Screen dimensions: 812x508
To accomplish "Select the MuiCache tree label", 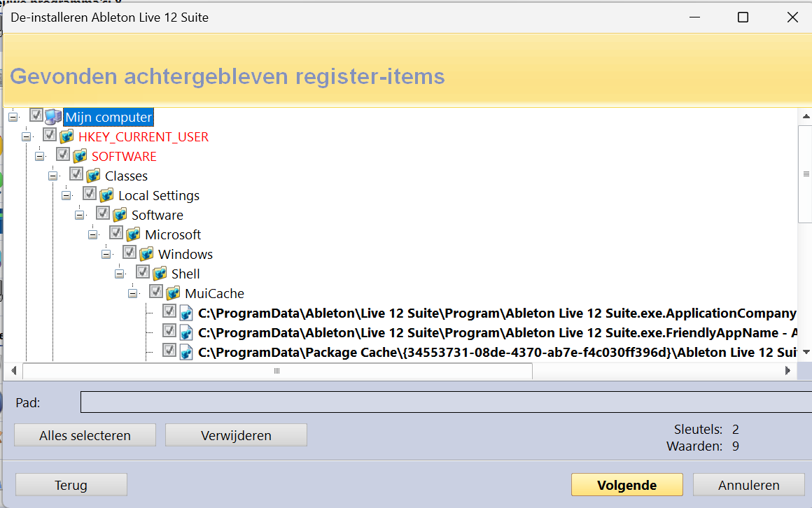I will 214,294.
